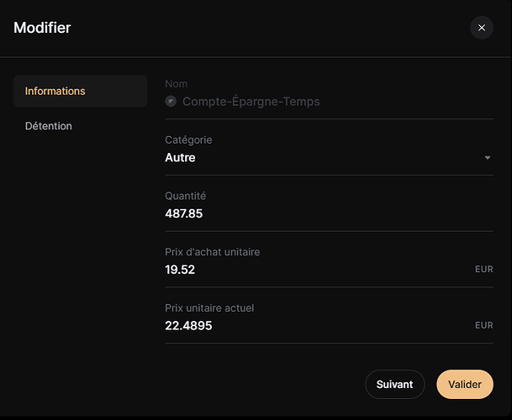Select the Autre category value

click(x=180, y=158)
